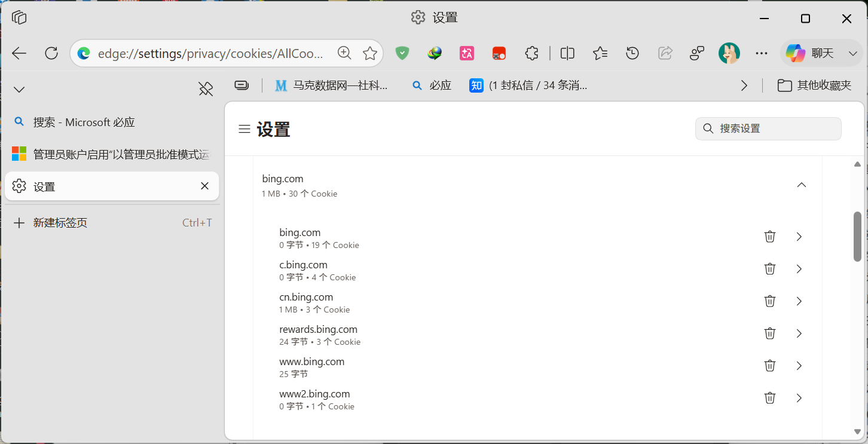The width and height of the screenshot is (868, 444).
Task: Remove cn.bing.com cookies with trash icon
Action: click(770, 301)
